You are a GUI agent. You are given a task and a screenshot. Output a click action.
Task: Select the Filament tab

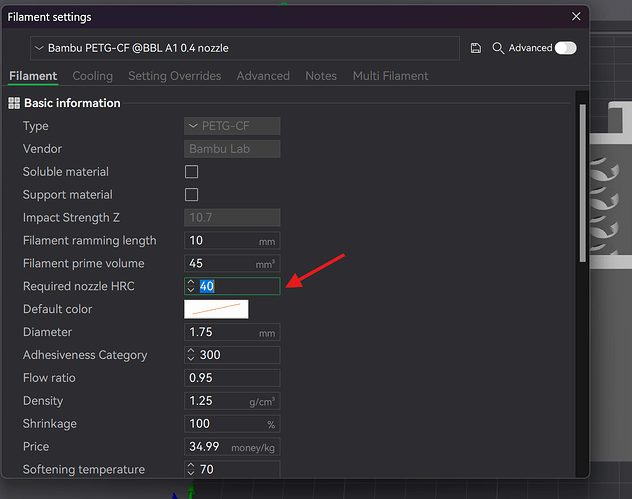[x=33, y=76]
